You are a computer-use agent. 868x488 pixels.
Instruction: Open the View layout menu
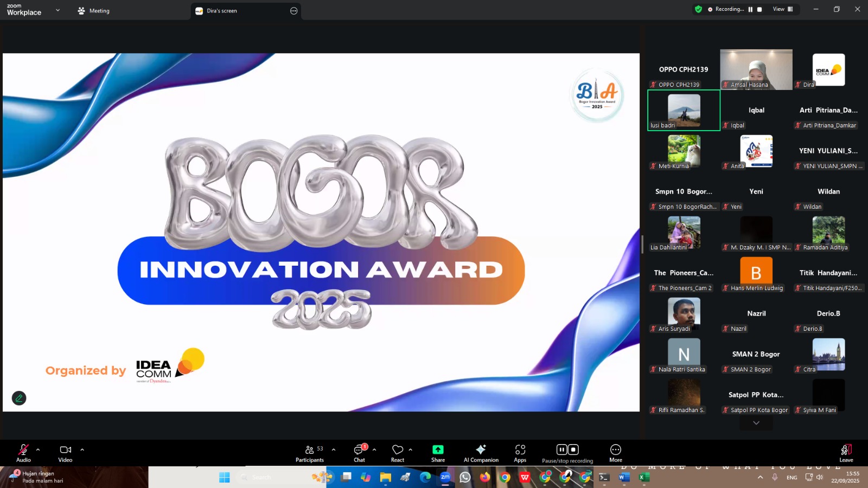tap(782, 9)
